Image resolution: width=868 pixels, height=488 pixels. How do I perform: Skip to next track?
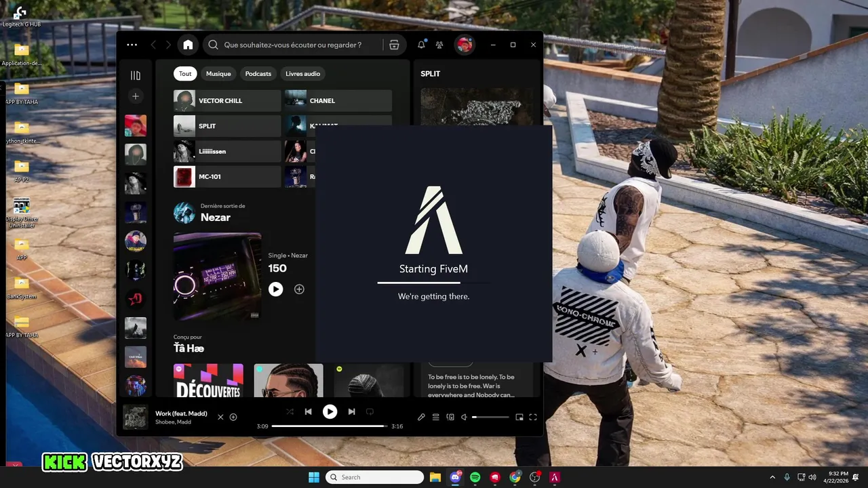(351, 411)
